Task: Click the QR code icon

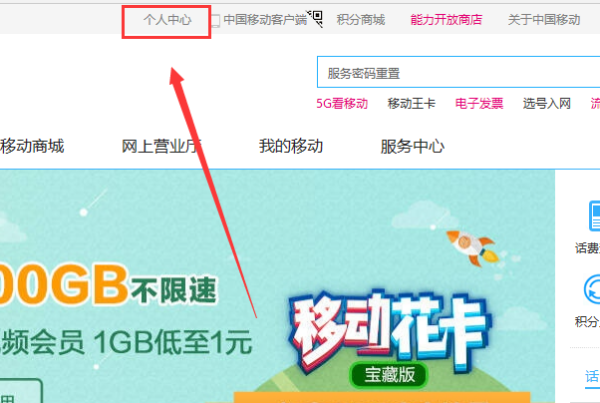Action: pyautogui.click(x=316, y=18)
